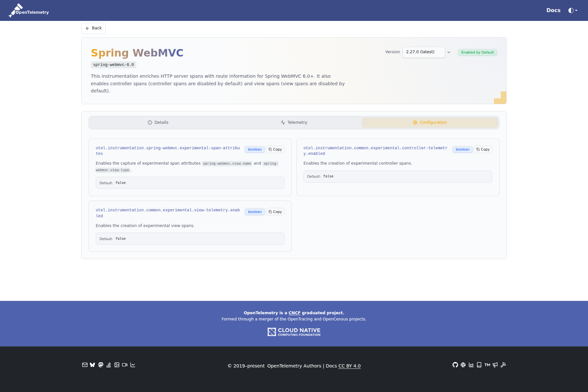588x392 pixels.
Task: Click 'Enables the creation of experimental view spans.'
Action: [x=145, y=226]
